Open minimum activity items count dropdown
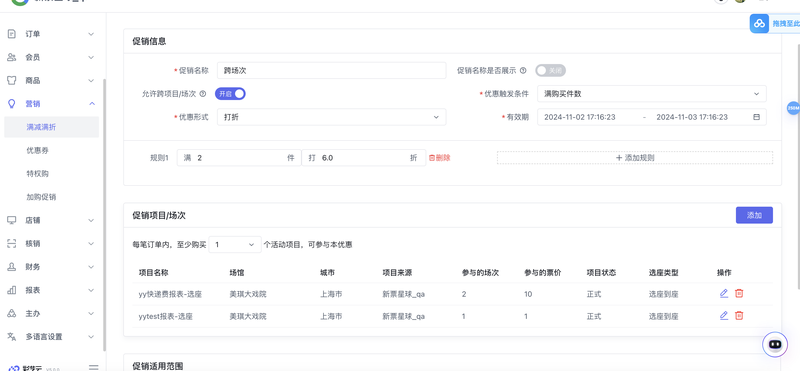The height and width of the screenshot is (371, 800). point(235,244)
